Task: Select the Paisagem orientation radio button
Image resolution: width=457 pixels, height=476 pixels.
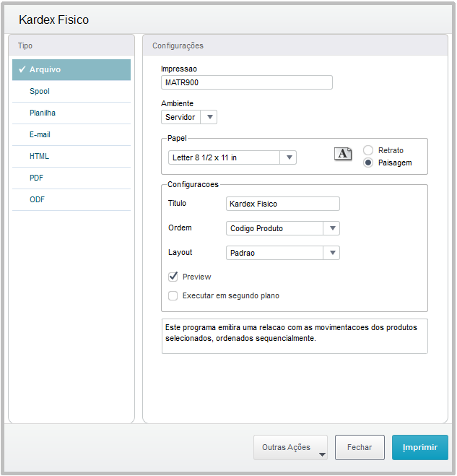Action: click(368, 163)
